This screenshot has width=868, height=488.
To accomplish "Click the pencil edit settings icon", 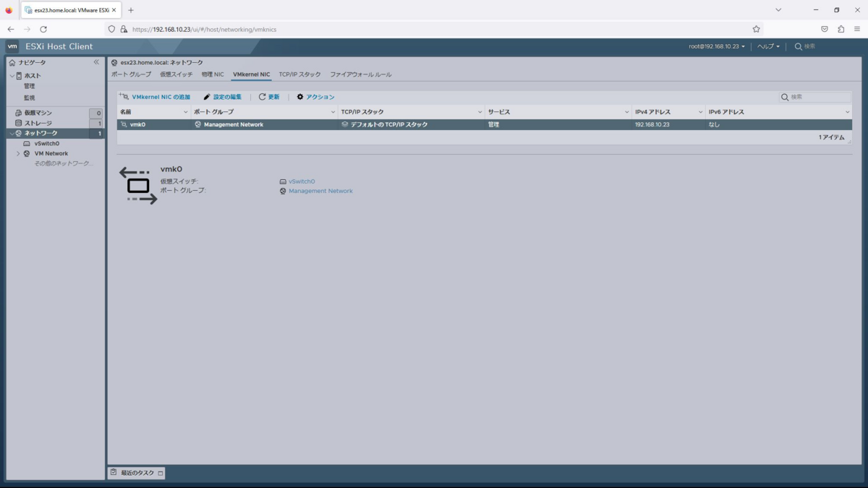I will [207, 97].
